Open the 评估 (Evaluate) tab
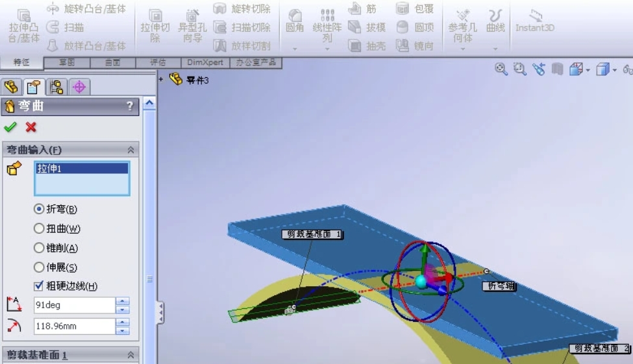The image size is (633, 364). click(x=158, y=62)
